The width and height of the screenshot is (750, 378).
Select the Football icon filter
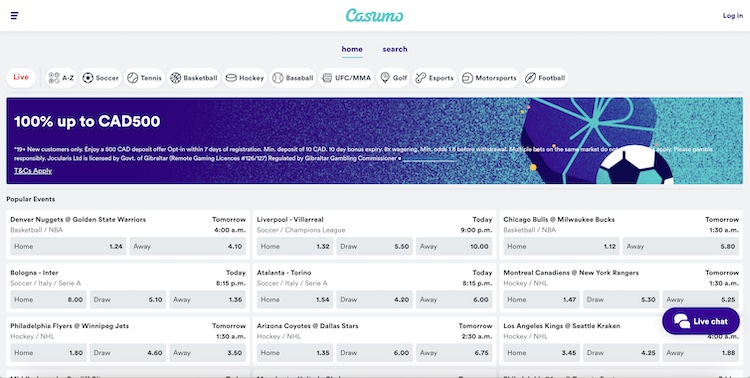(530, 78)
